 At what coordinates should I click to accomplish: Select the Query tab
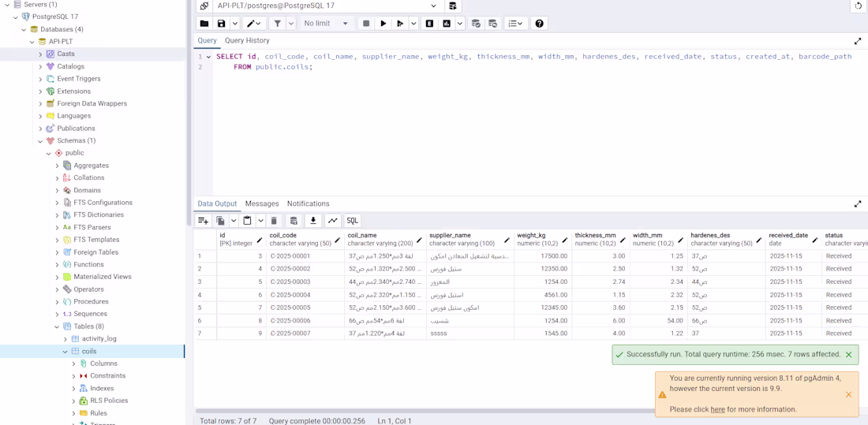coord(207,40)
